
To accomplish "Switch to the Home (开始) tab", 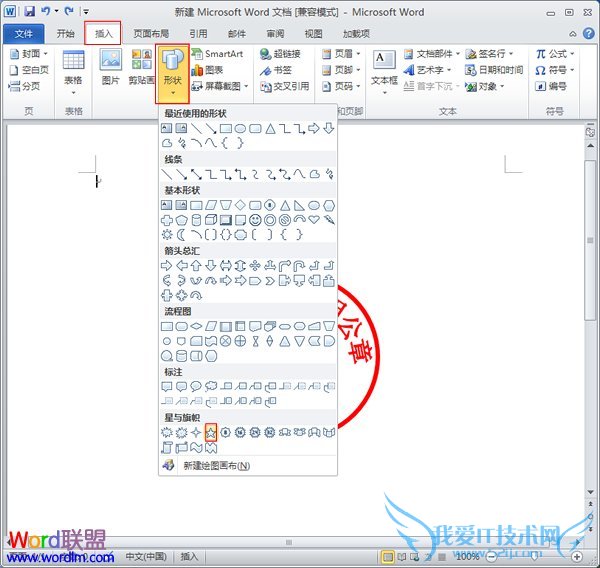I will pyautogui.click(x=65, y=34).
